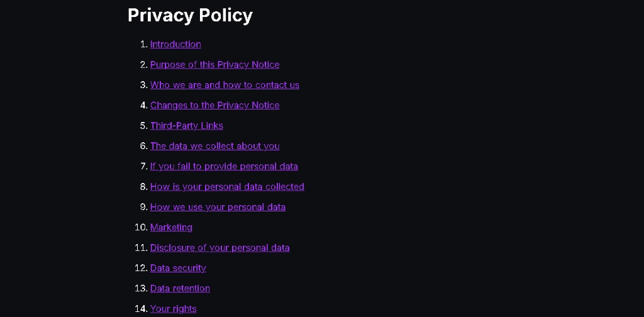Open The data we collect about you

click(x=215, y=146)
